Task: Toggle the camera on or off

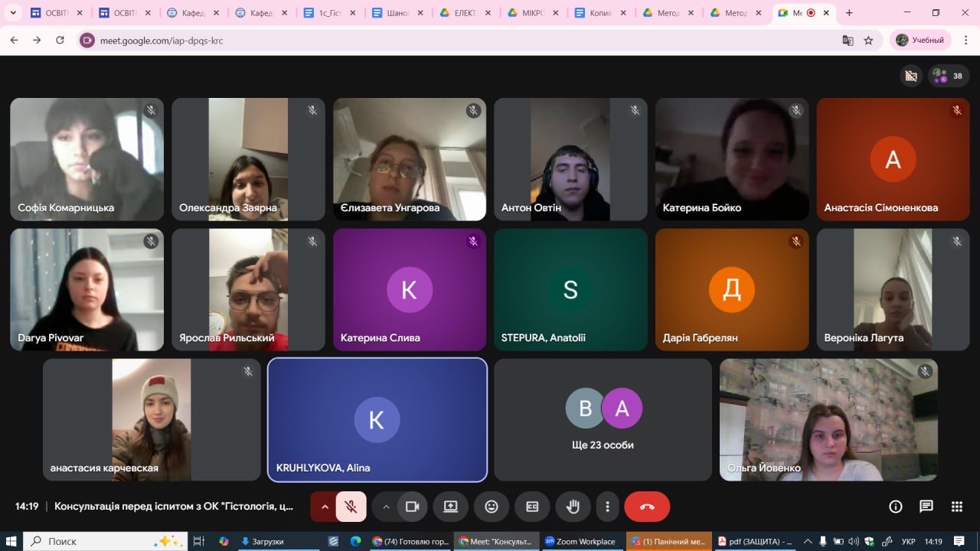Action: [x=413, y=507]
